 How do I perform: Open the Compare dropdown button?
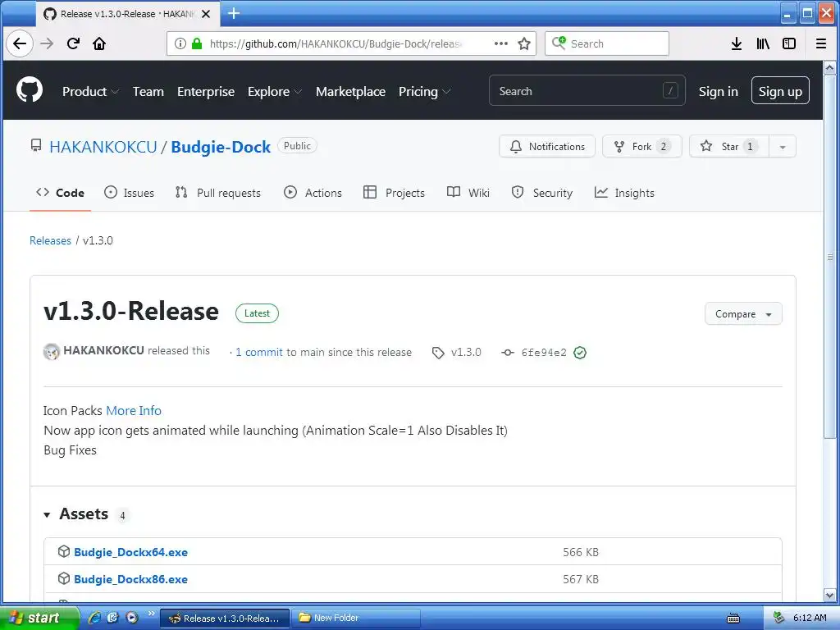coord(743,314)
